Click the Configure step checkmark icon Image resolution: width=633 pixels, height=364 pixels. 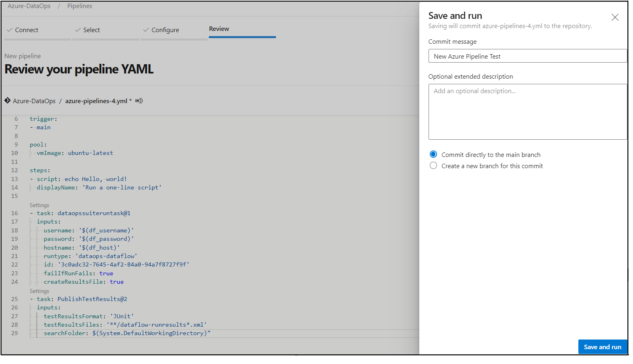[146, 30]
